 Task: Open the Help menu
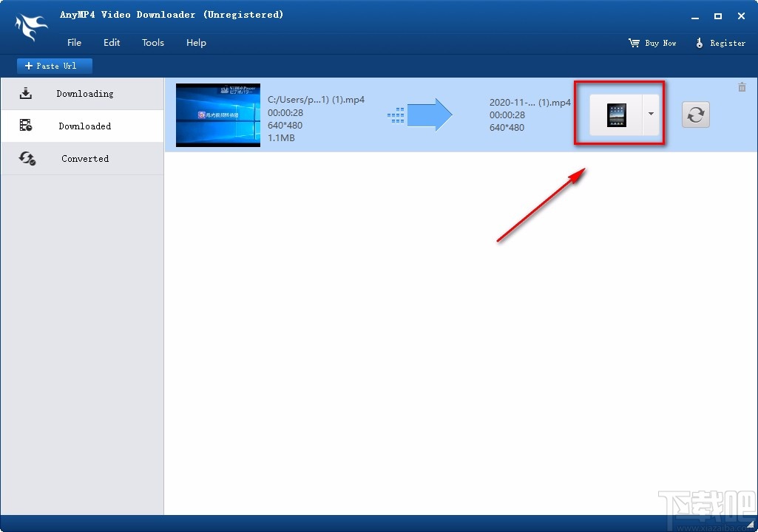196,42
